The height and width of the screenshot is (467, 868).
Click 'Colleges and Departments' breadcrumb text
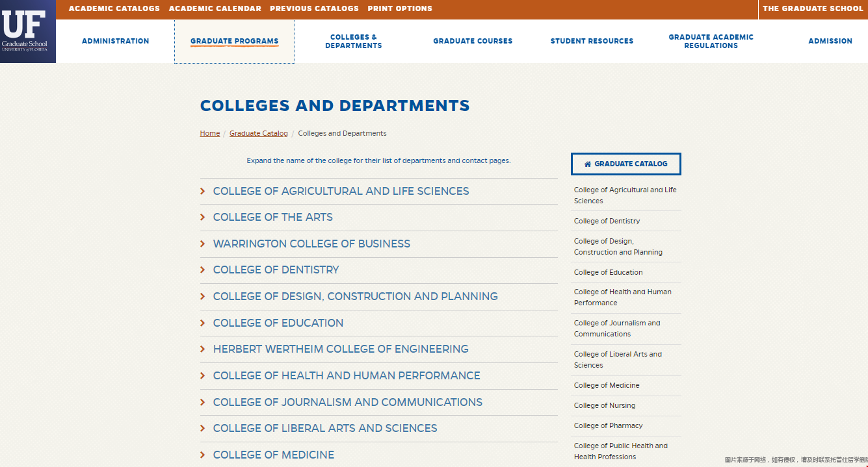(x=342, y=133)
